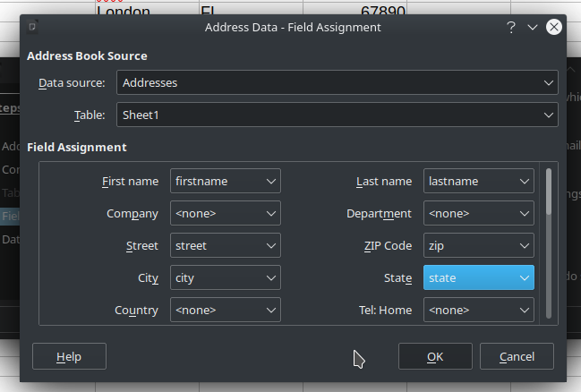This screenshot has height=392, width=581.
Task: Open the City field dropdown
Action: point(226,277)
